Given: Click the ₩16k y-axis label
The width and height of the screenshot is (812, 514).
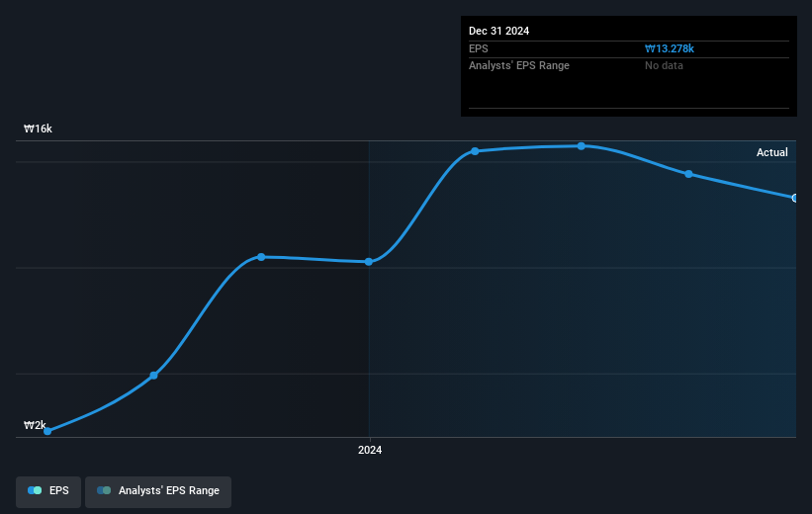Looking at the screenshot, I should 38,128.
